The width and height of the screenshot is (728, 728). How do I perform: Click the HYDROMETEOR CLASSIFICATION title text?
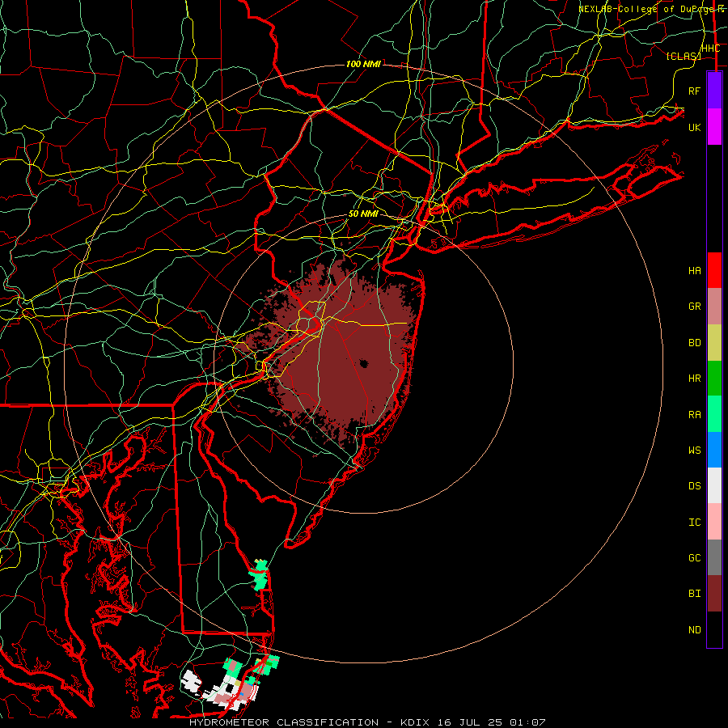click(x=284, y=722)
